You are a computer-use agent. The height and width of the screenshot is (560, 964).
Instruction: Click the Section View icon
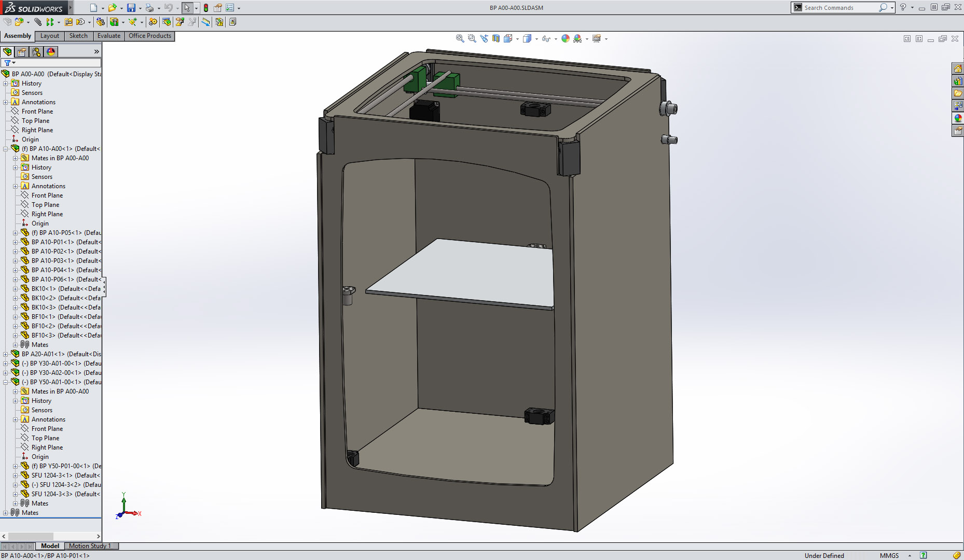[495, 38]
